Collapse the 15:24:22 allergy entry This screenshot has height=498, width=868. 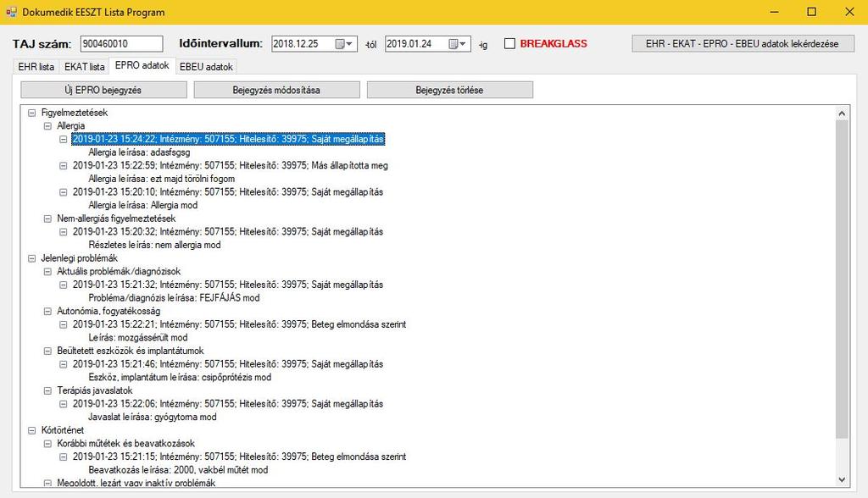[x=63, y=139]
